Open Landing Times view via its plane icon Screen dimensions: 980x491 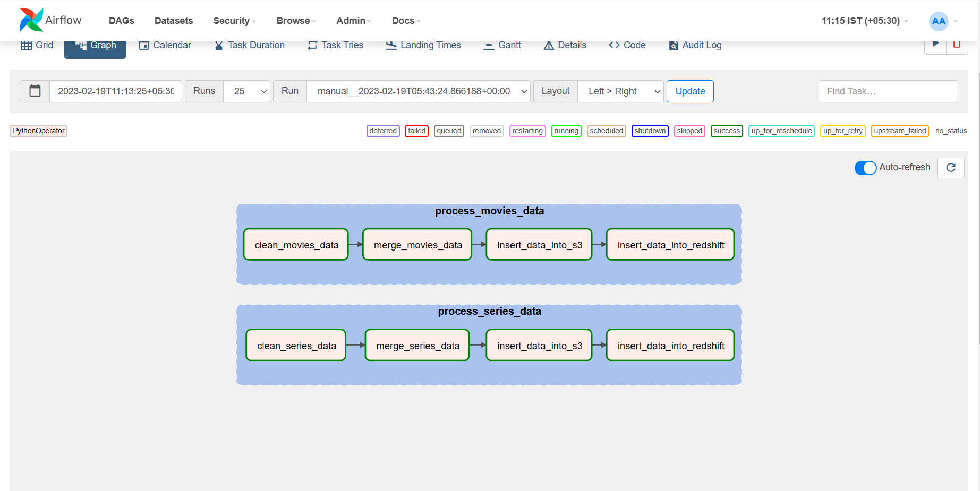click(391, 45)
